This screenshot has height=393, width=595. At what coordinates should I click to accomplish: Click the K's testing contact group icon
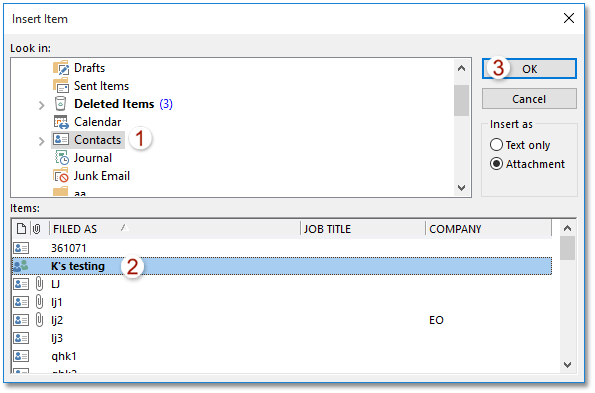pos(21,266)
